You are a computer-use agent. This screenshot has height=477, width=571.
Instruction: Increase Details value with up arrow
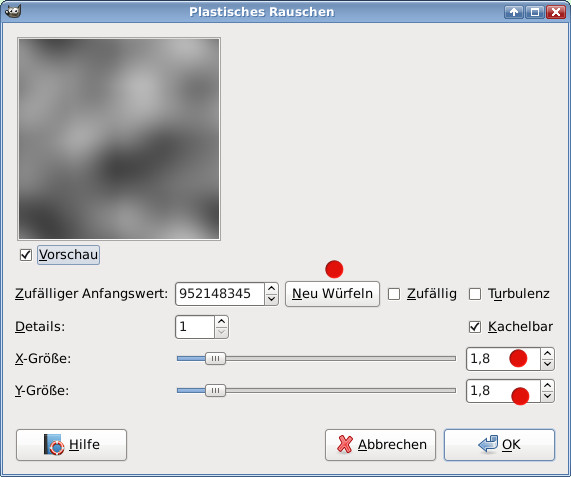221,322
